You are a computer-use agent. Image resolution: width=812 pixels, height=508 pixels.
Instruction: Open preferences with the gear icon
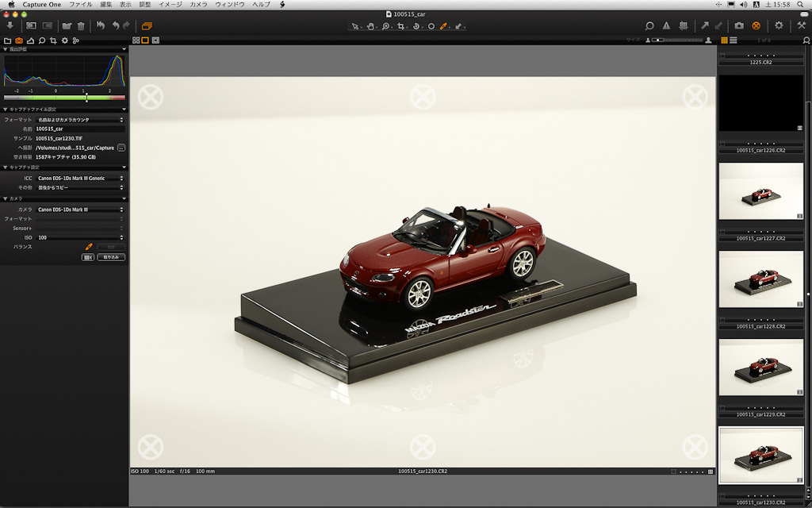(x=779, y=25)
